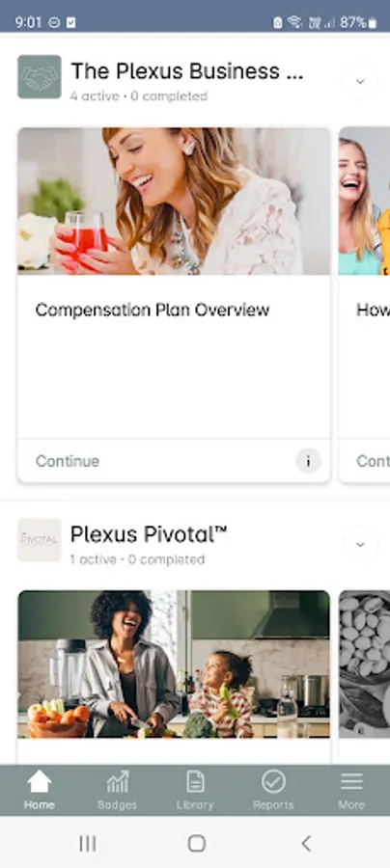The width and height of the screenshot is (390, 868).
Task: Tap the Android back navigation button
Action: [x=305, y=843]
